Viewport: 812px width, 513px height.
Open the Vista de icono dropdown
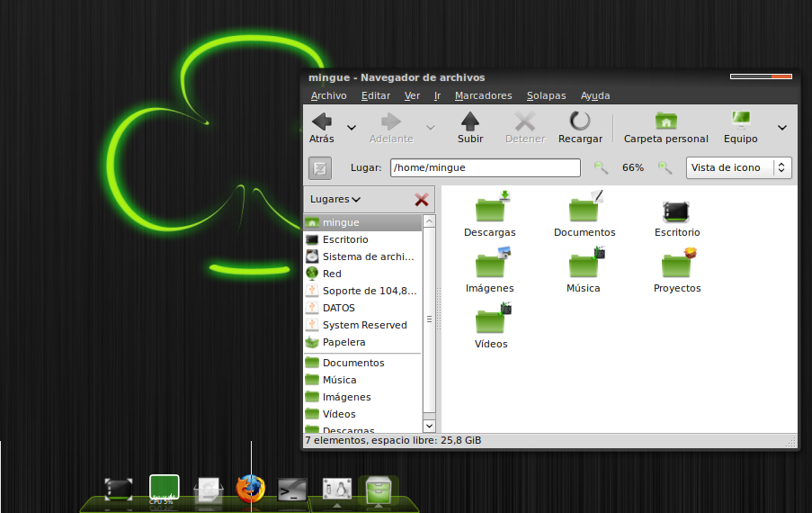[x=739, y=168]
